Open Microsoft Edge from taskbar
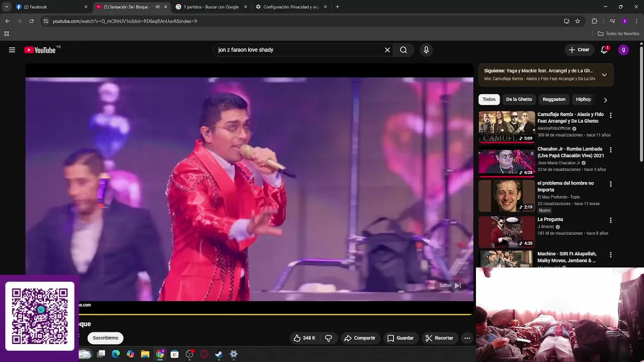This screenshot has height=362, width=644. (116, 354)
